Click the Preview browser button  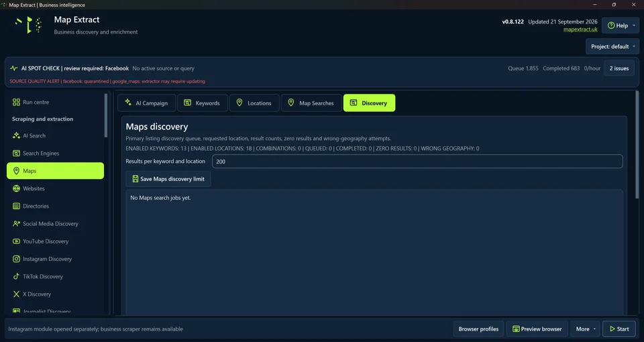(x=537, y=329)
